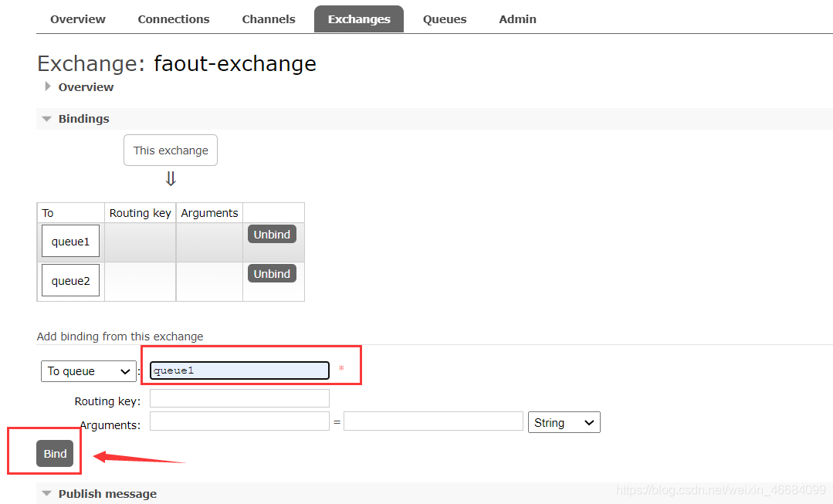Unbind queue1 from the exchange

pyautogui.click(x=272, y=234)
